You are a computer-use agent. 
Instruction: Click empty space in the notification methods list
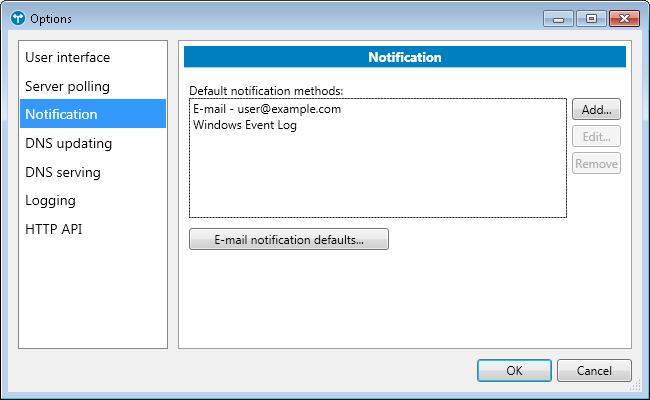377,180
